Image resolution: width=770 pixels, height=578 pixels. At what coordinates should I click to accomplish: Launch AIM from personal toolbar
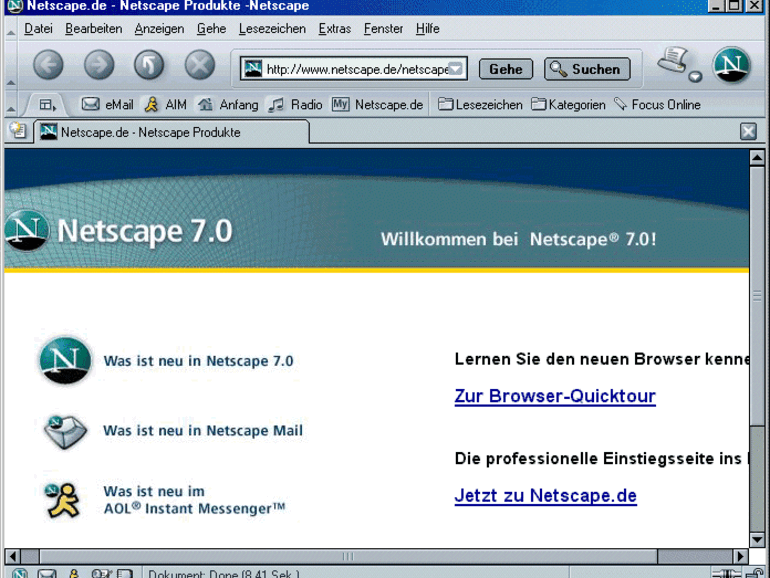[165, 104]
